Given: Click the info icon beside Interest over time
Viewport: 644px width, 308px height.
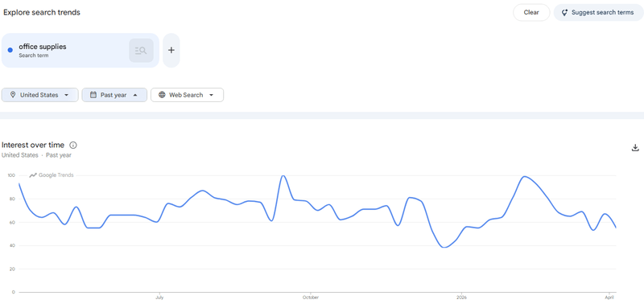Looking at the screenshot, I should (73, 146).
